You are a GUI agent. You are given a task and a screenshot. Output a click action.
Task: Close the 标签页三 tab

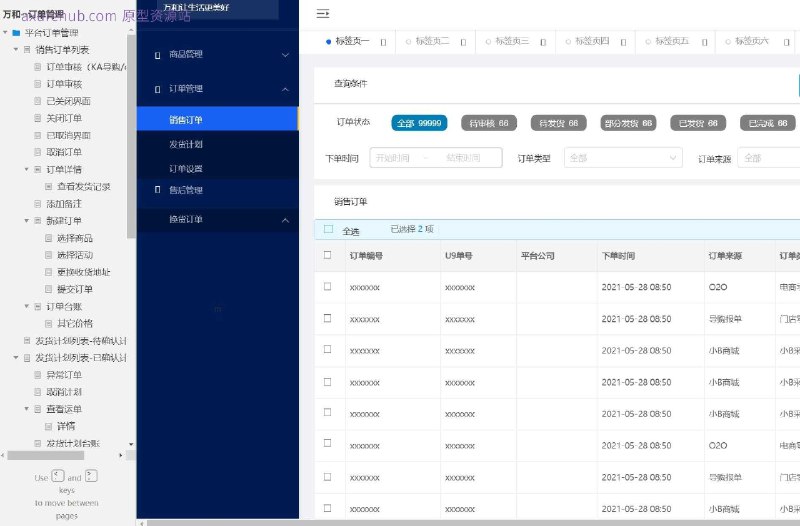pyautogui.click(x=543, y=42)
